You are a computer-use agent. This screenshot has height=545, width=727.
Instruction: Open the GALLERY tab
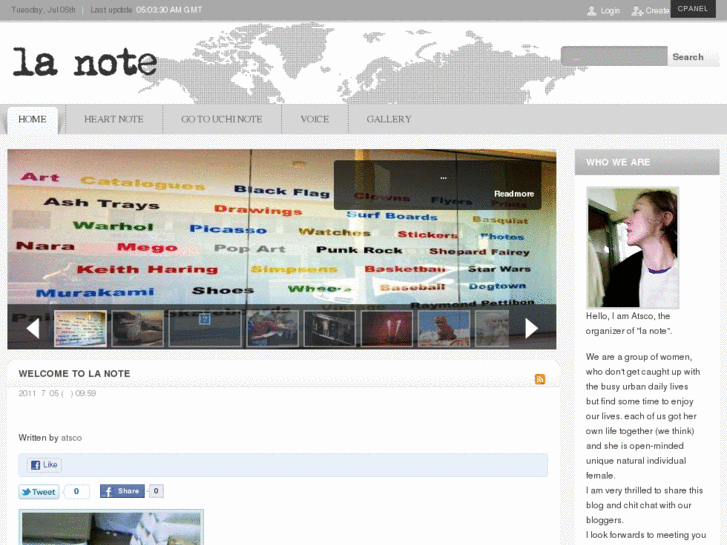[x=389, y=120]
